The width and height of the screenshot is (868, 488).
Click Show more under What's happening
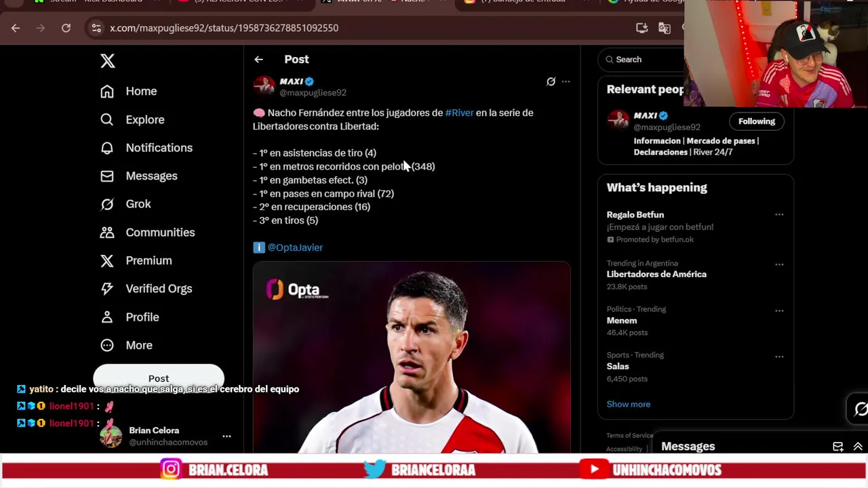(628, 404)
